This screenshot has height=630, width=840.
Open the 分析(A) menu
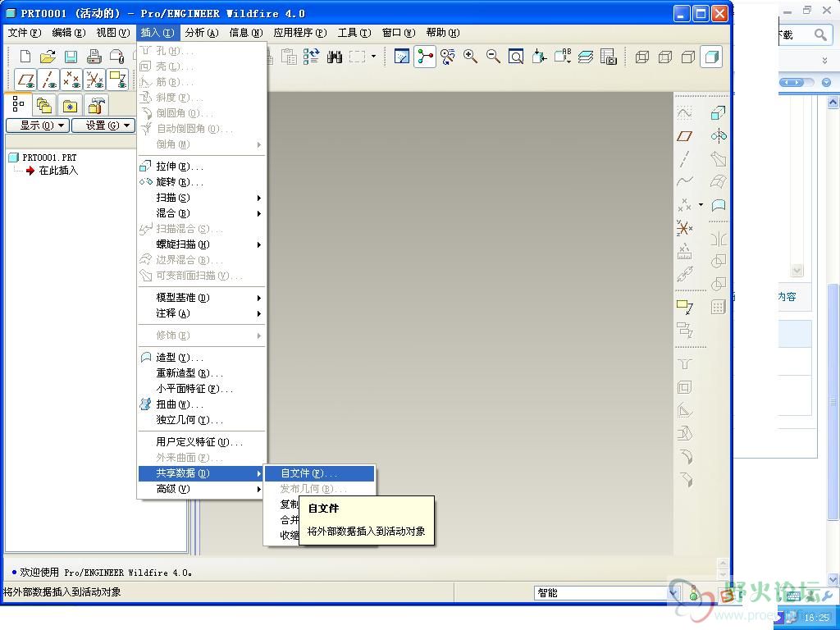[202, 33]
